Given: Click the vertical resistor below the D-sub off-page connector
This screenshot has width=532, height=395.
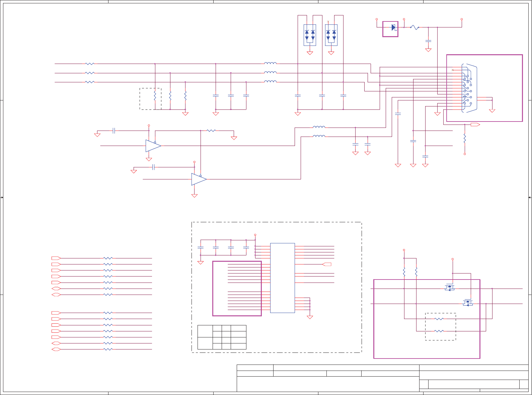Looking at the screenshot, I should [x=465, y=138].
